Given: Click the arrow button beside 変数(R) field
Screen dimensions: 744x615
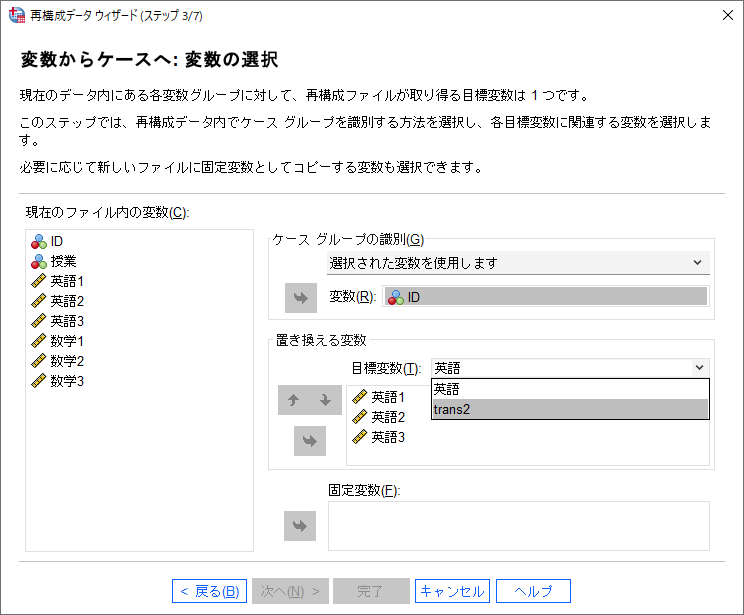Looking at the screenshot, I should [x=301, y=298].
